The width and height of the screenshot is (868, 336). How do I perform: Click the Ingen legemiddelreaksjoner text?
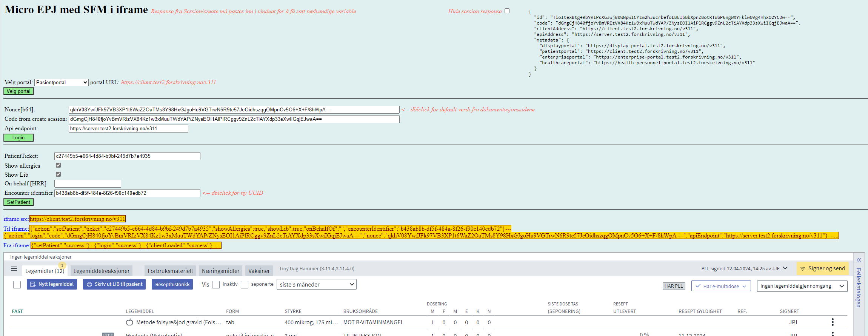(x=41, y=257)
